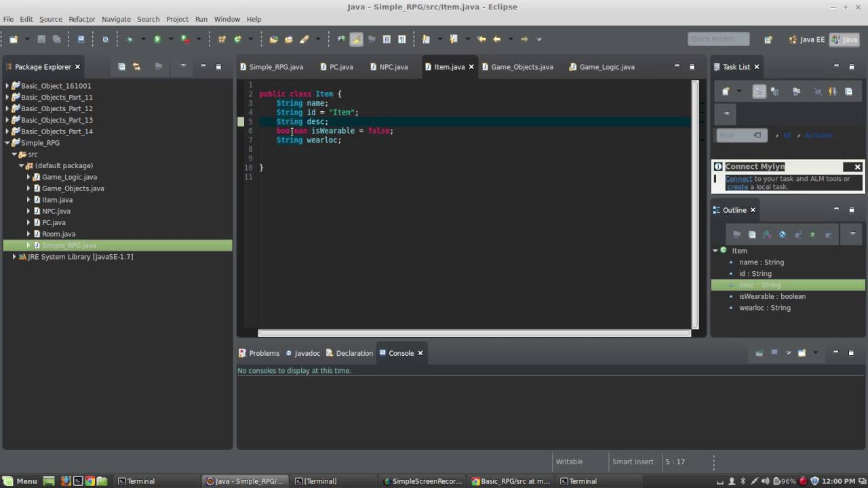Viewport: 868px width, 488px height.
Task: Click the Search flashlight toolbar icon
Action: [x=304, y=39]
